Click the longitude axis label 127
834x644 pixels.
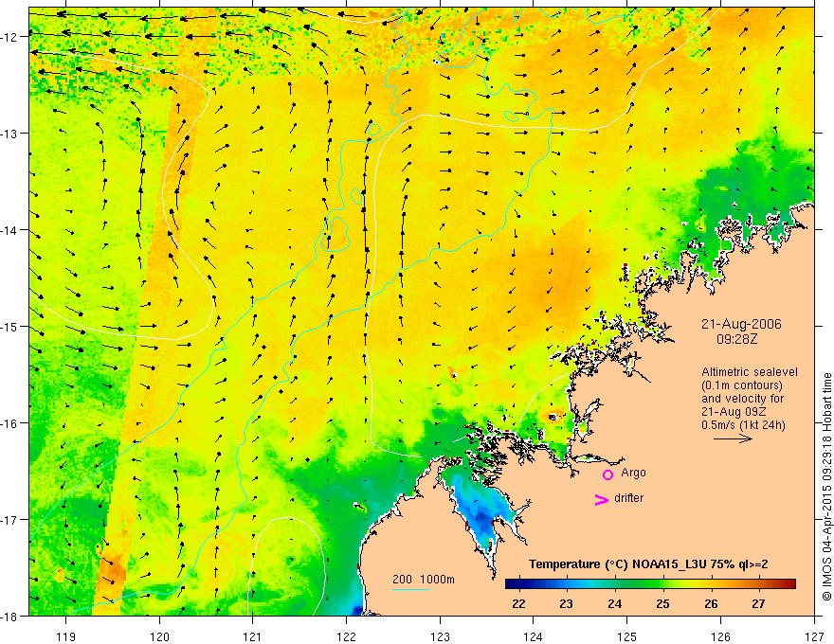click(x=814, y=636)
